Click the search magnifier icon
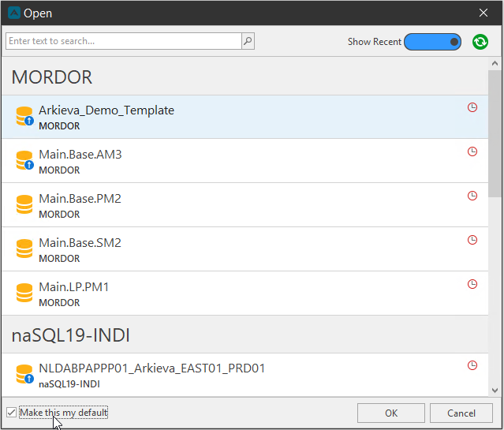Image resolution: width=504 pixels, height=430 pixels. tap(248, 41)
